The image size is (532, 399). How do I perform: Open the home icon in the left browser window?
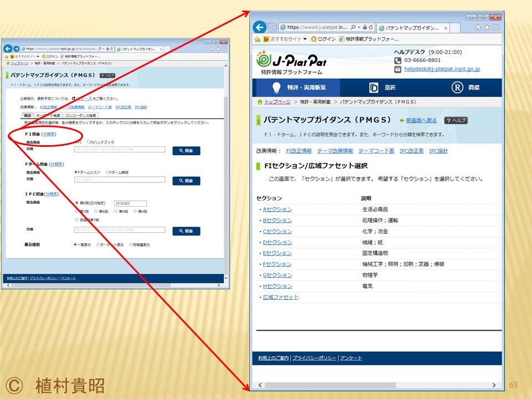click(x=212, y=49)
